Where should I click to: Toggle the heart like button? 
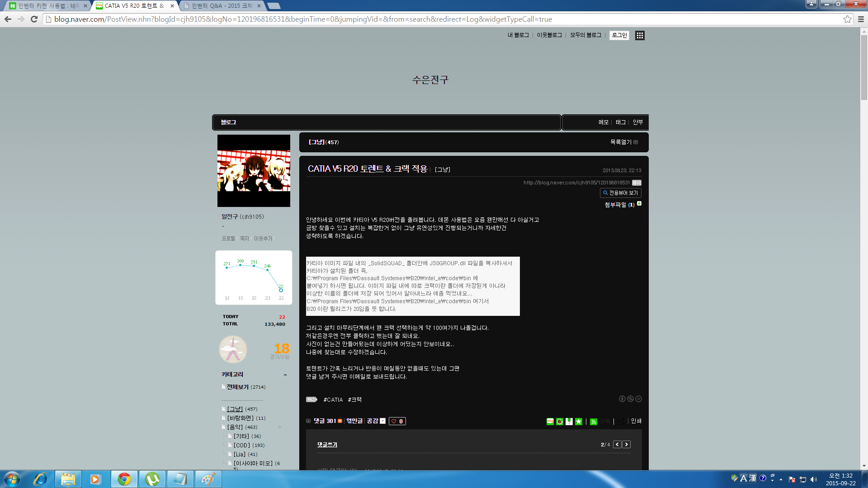[x=397, y=421]
